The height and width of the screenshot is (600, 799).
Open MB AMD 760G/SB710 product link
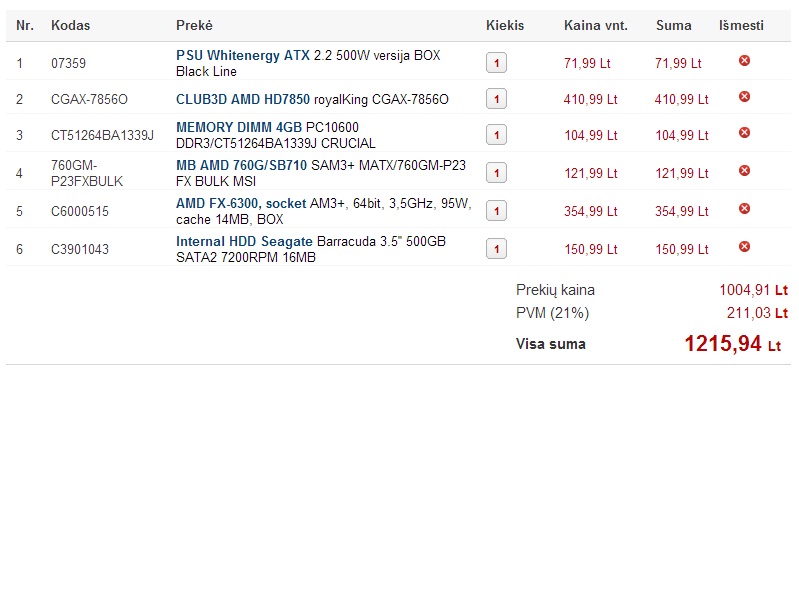point(242,165)
